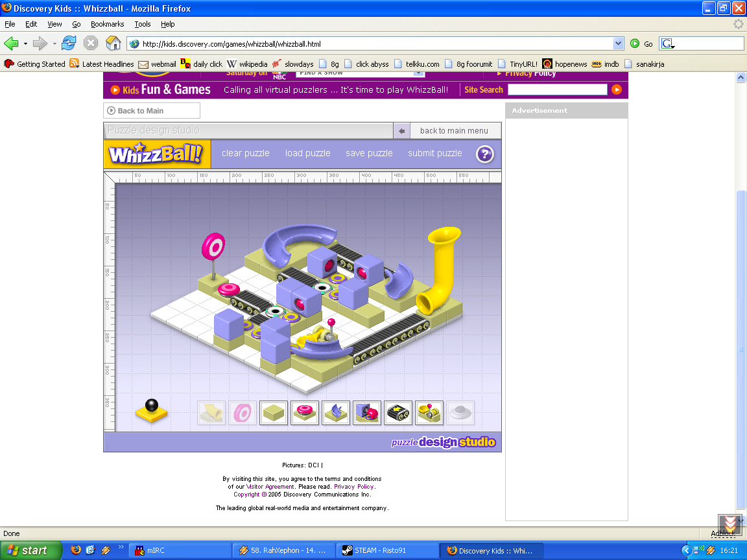
Task: Click the page vertical scrollbar thumb
Action: [x=741, y=350]
